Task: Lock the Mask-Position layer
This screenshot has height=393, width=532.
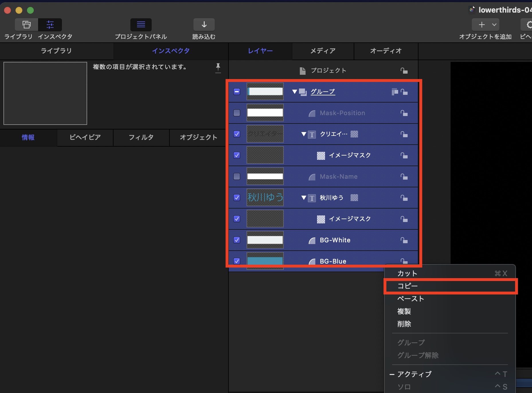Action: pos(404,113)
